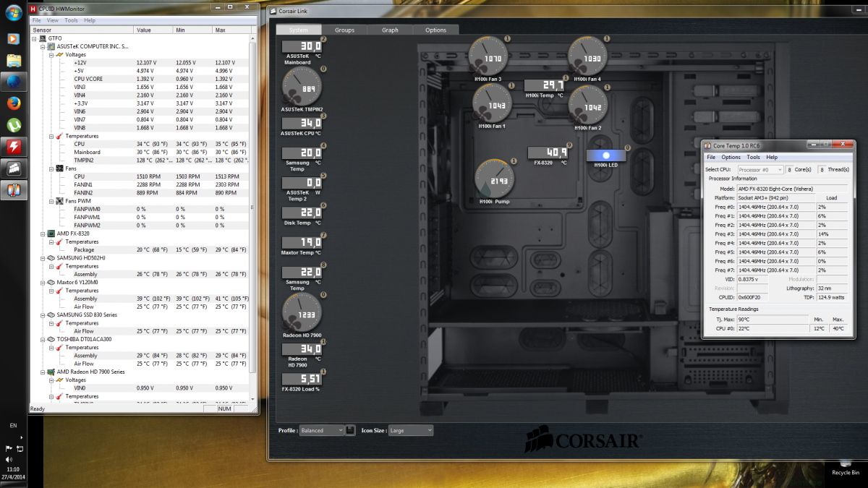Select the ASUSTeK TMPIN2 fan gauge
Image resolution: width=868 pixels, height=488 pixels.
coord(302,87)
